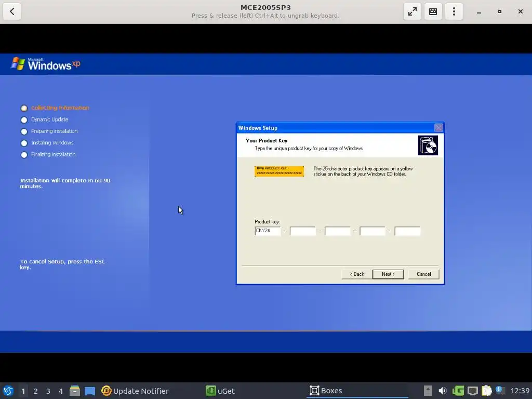Click the 'To cancel Setup, press the ESC key' text
Image resolution: width=532 pixels, height=399 pixels.
click(62, 264)
